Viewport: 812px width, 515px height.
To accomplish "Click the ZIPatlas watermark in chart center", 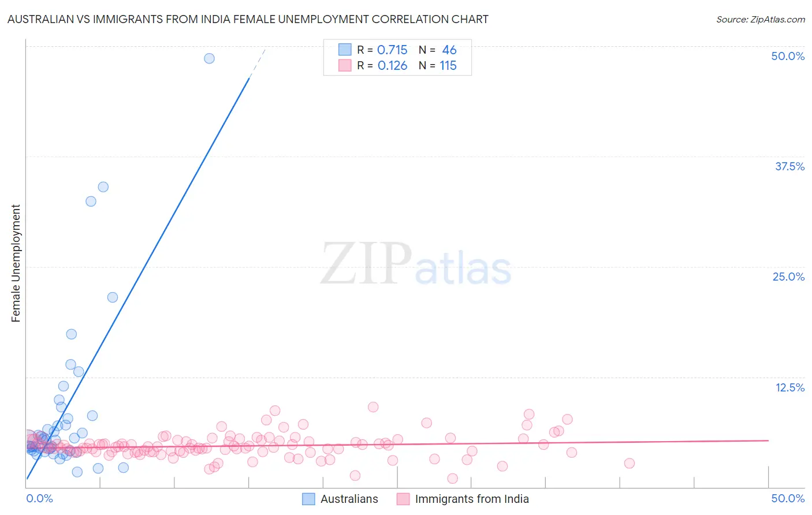I will pyautogui.click(x=416, y=265).
